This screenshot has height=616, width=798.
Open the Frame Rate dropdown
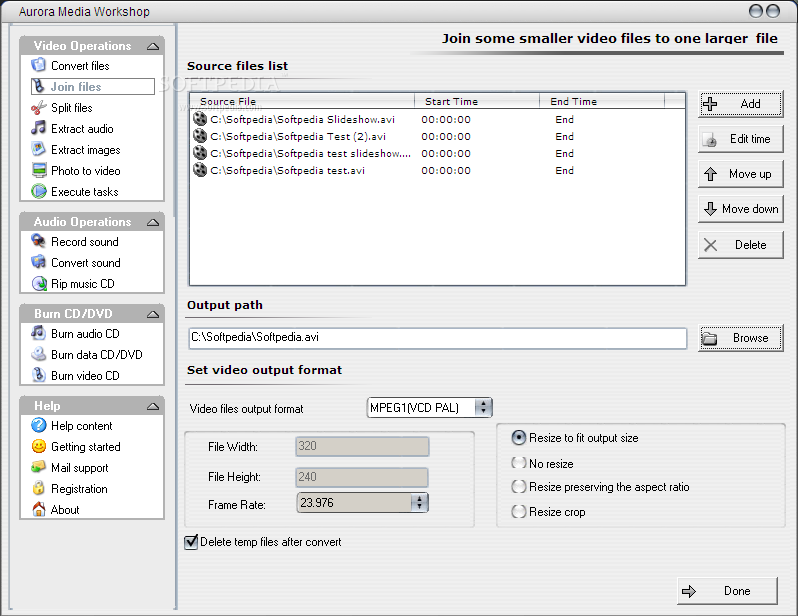coord(419,502)
